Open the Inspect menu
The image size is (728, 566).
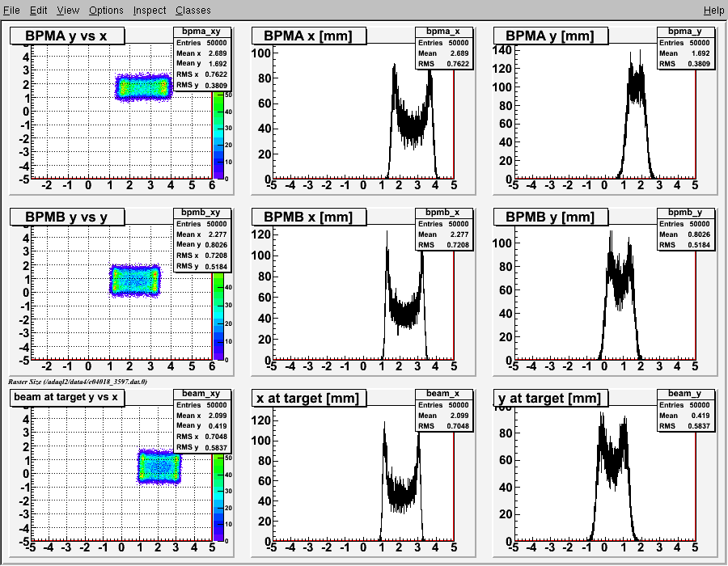(150, 11)
